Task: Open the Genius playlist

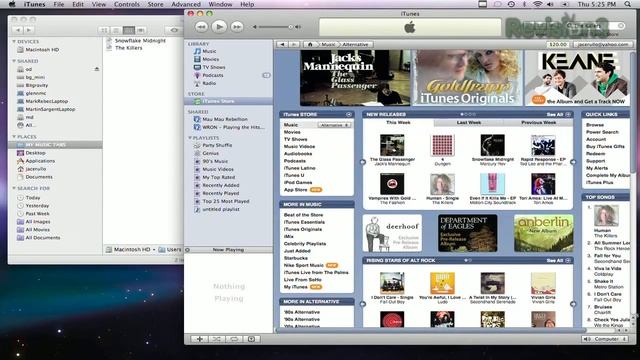Action: coord(211,153)
